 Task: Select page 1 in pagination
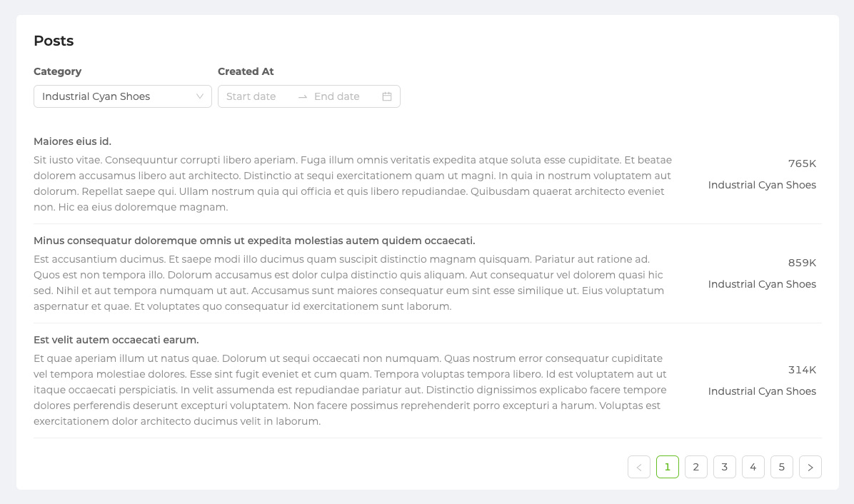pos(668,467)
